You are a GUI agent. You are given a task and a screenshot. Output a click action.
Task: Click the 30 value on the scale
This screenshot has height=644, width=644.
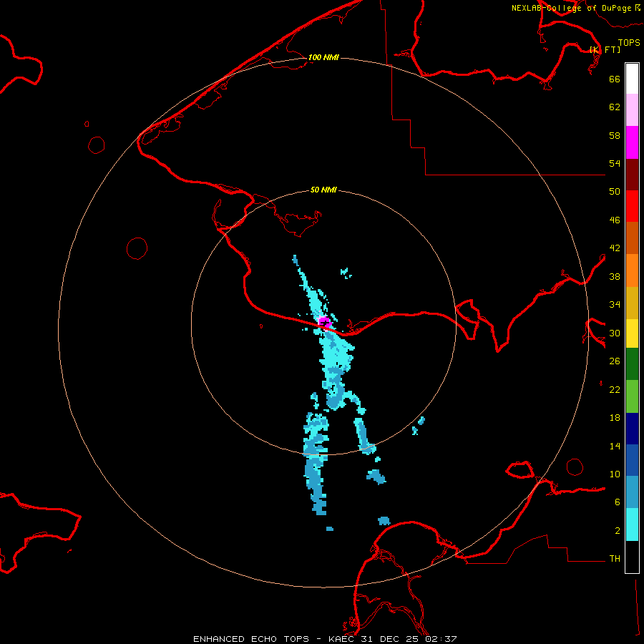pos(615,333)
